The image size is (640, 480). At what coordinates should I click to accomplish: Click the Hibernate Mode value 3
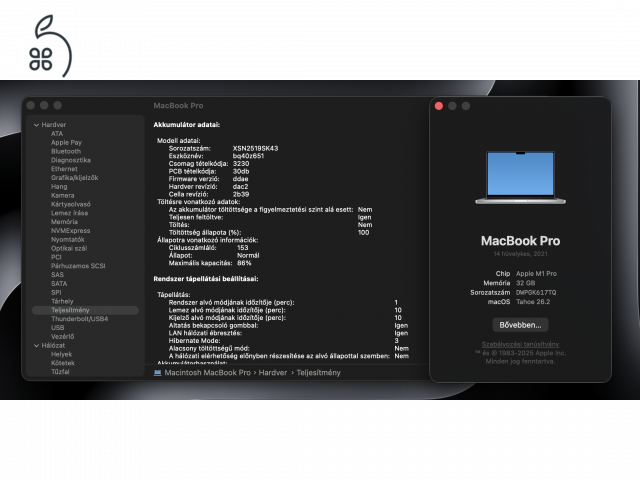point(396,341)
